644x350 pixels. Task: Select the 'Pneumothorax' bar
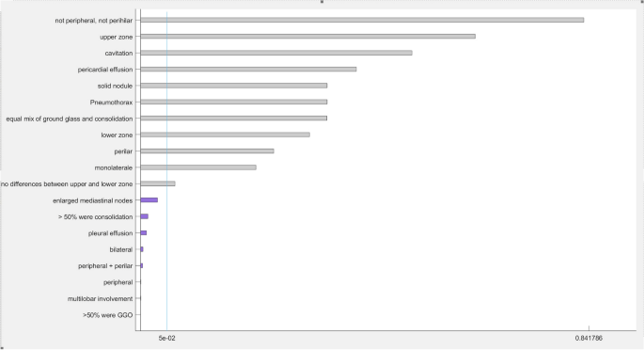[234, 102]
